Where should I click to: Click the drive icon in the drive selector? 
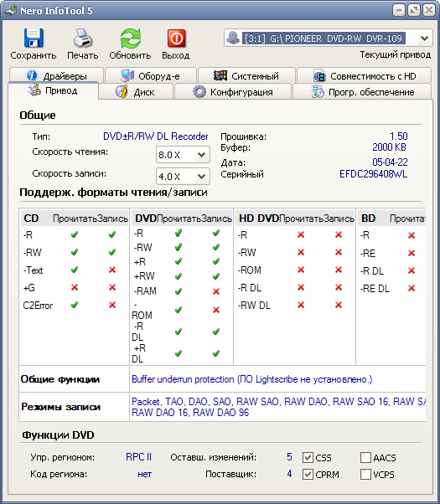[233, 38]
